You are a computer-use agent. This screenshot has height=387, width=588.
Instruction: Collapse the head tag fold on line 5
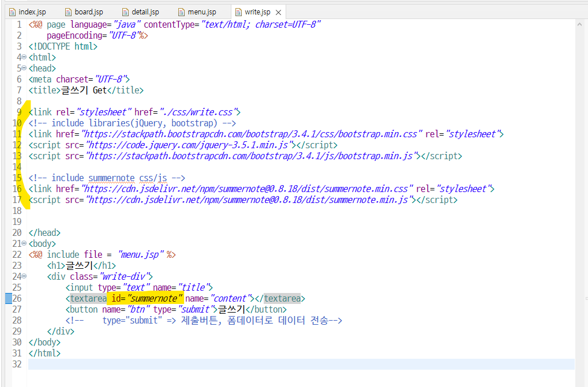tap(24, 68)
